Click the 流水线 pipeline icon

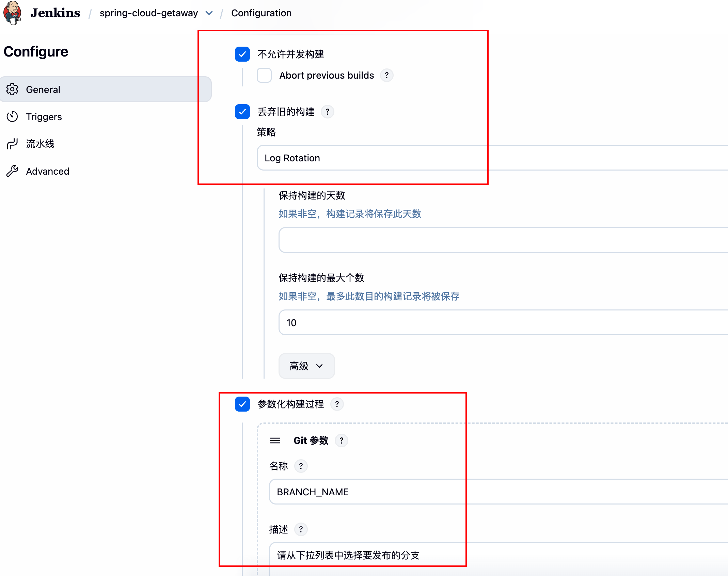coord(12,144)
